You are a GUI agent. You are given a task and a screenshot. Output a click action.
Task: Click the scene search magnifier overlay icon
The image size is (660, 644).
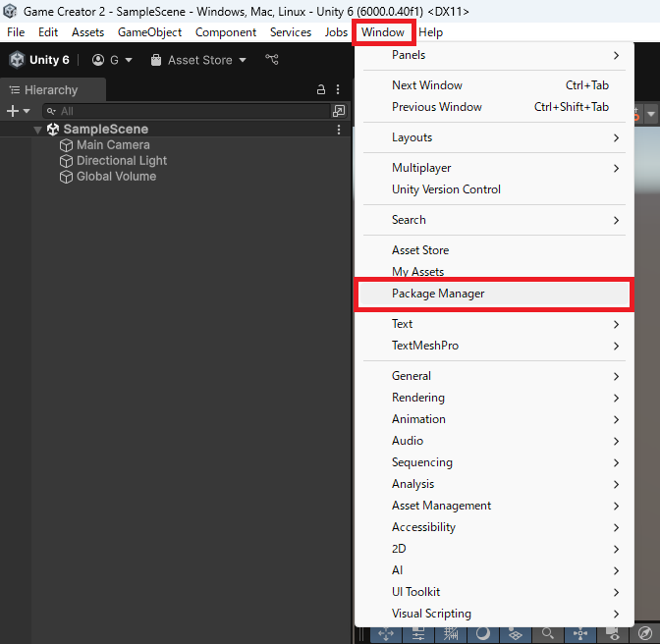tap(548, 634)
